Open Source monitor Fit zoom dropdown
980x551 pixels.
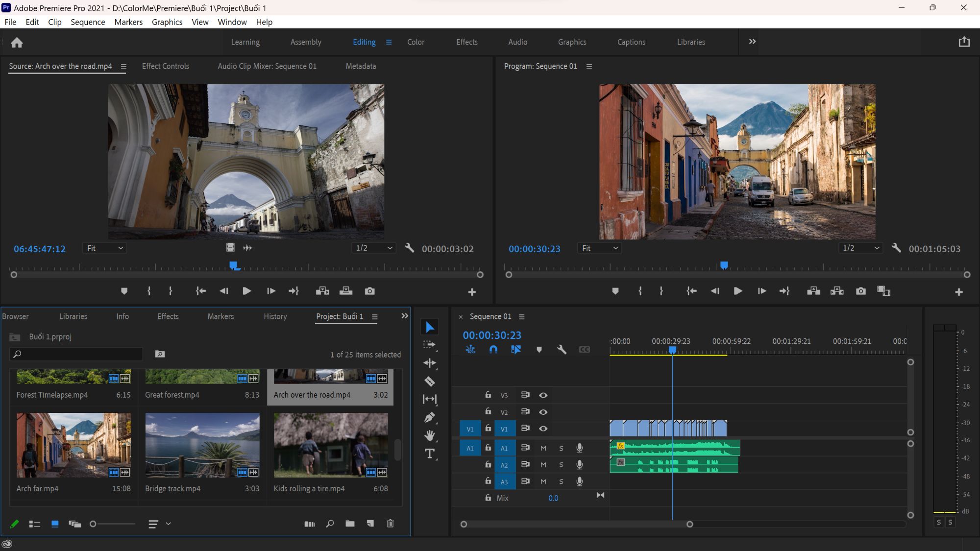click(105, 248)
